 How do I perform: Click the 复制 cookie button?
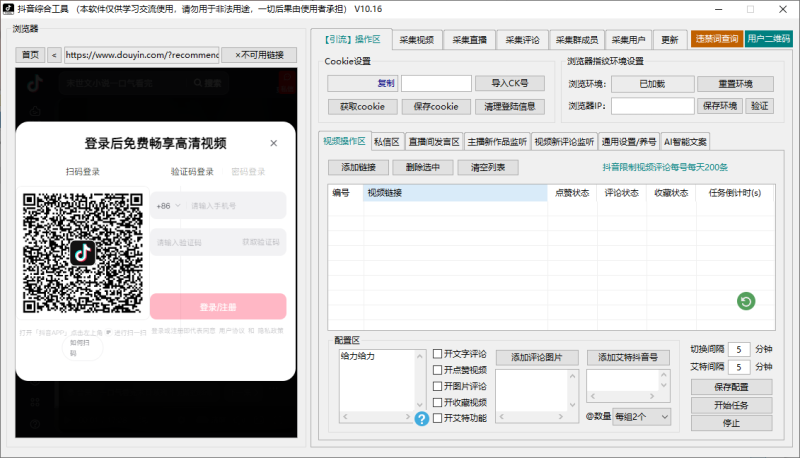[x=363, y=83]
